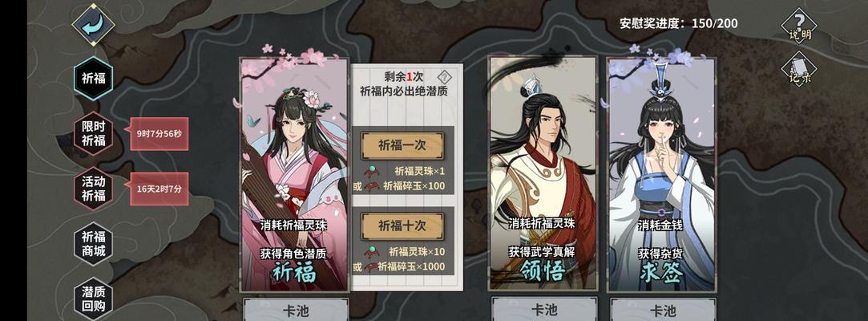Screen dimensions: 868x321
Task: Select the 求签 blue-robed lady card
Action: pos(661,174)
